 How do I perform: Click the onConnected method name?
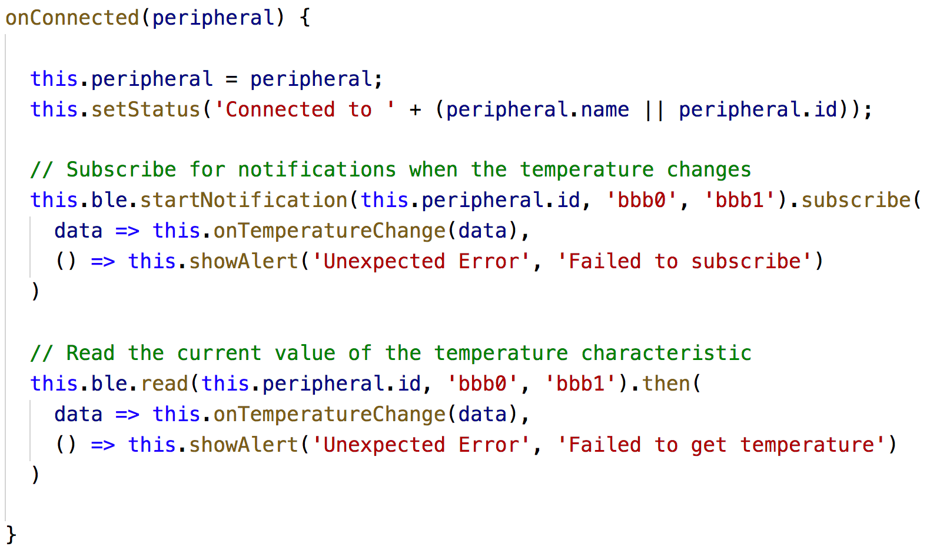click(x=72, y=18)
